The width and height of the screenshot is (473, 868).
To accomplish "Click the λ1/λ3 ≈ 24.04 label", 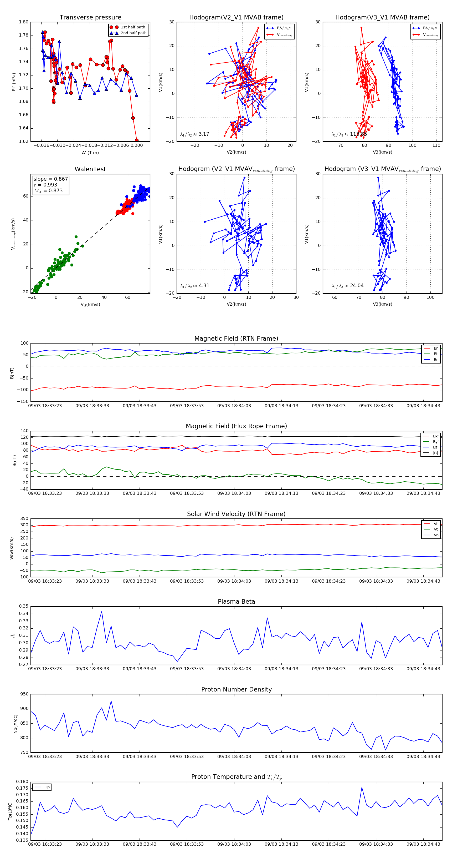I will [347, 286].
